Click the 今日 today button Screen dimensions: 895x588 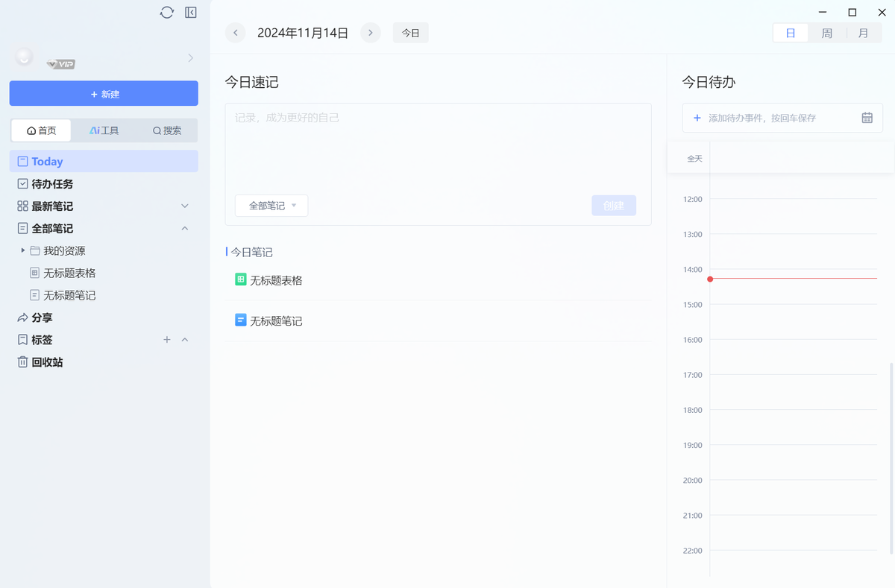click(410, 33)
